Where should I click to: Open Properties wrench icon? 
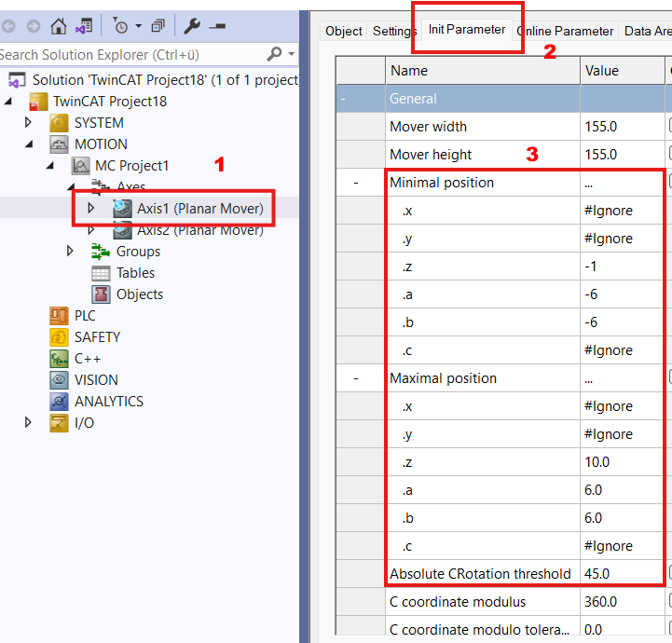point(192,26)
